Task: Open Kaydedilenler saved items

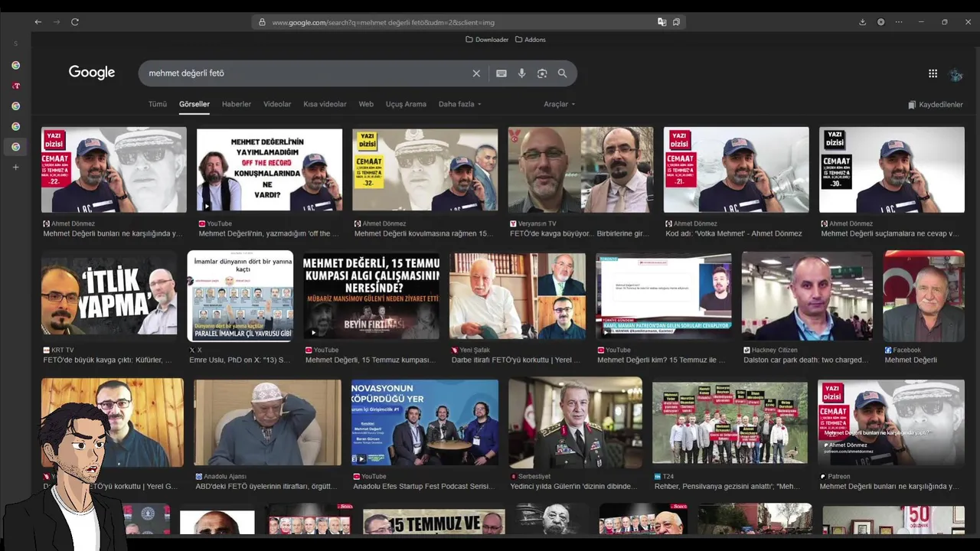Action: (x=936, y=105)
